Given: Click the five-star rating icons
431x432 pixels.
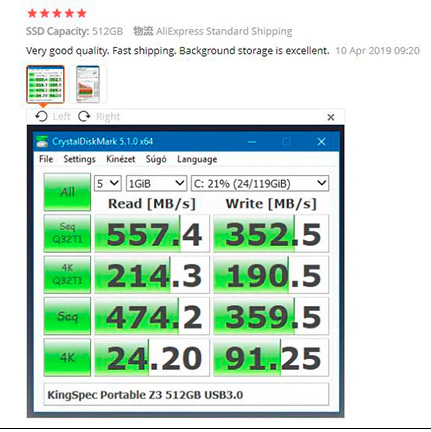Looking at the screenshot, I should [x=57, y=13].
